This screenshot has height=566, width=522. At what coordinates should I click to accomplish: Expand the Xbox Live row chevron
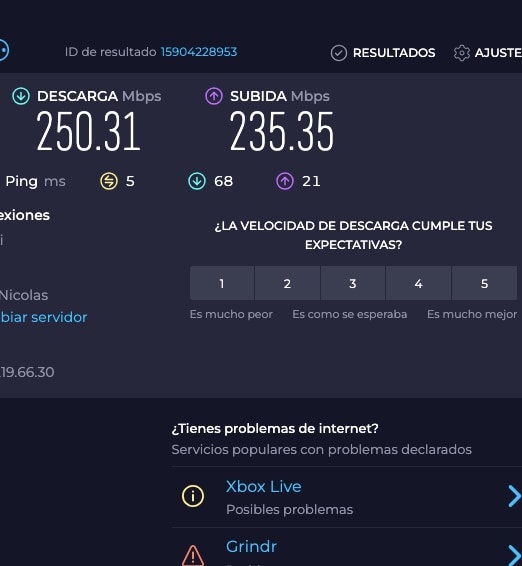pyautogui.click(x=514, y=496)
